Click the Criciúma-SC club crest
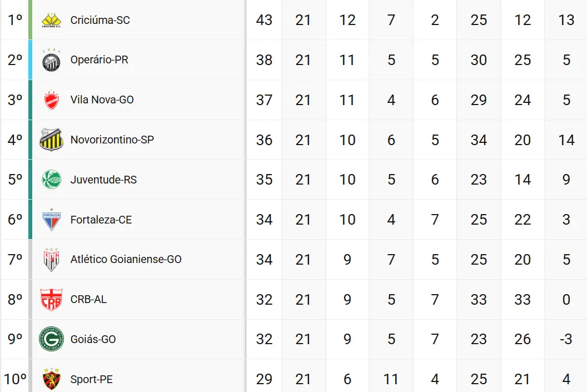Image resolution: width=587 pixels, height=392 pixels. point(51,20)
